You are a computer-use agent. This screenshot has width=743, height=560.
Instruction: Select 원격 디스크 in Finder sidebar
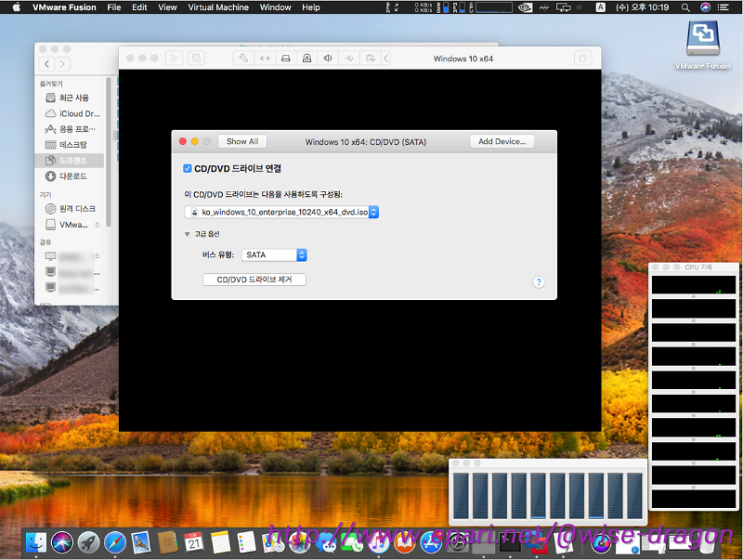coord(69,208)
